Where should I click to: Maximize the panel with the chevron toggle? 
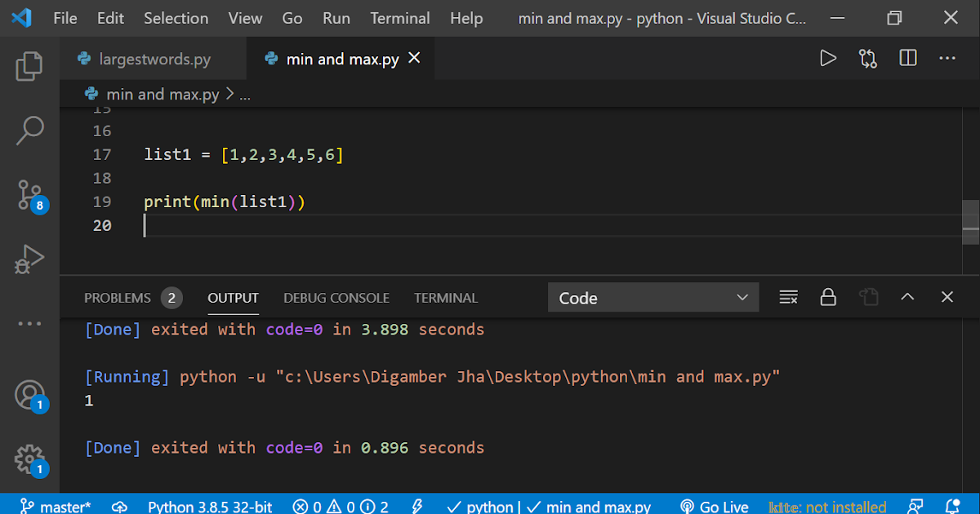coord(907,297)
